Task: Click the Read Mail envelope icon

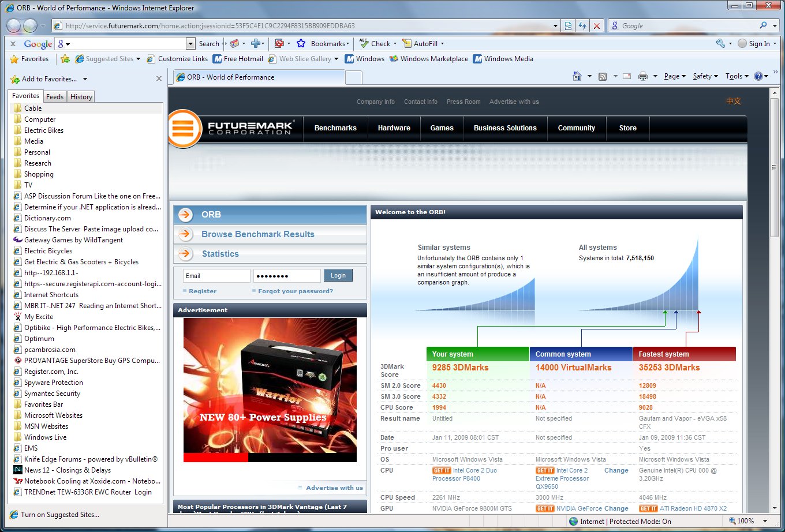Action: coord(627,76)
